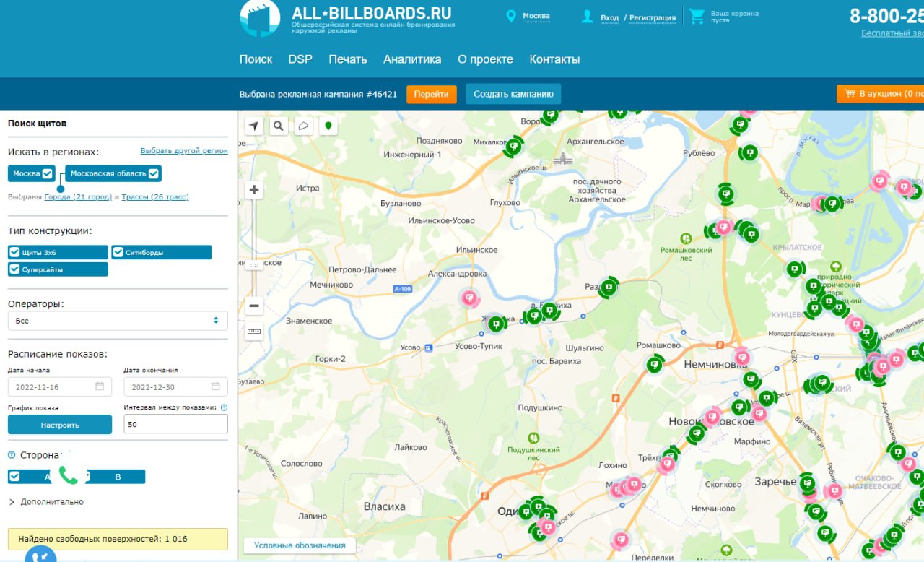Screen dimensions: 924x562
Task: Zoom in the map with plus button
Action: [x=254, y=190]
